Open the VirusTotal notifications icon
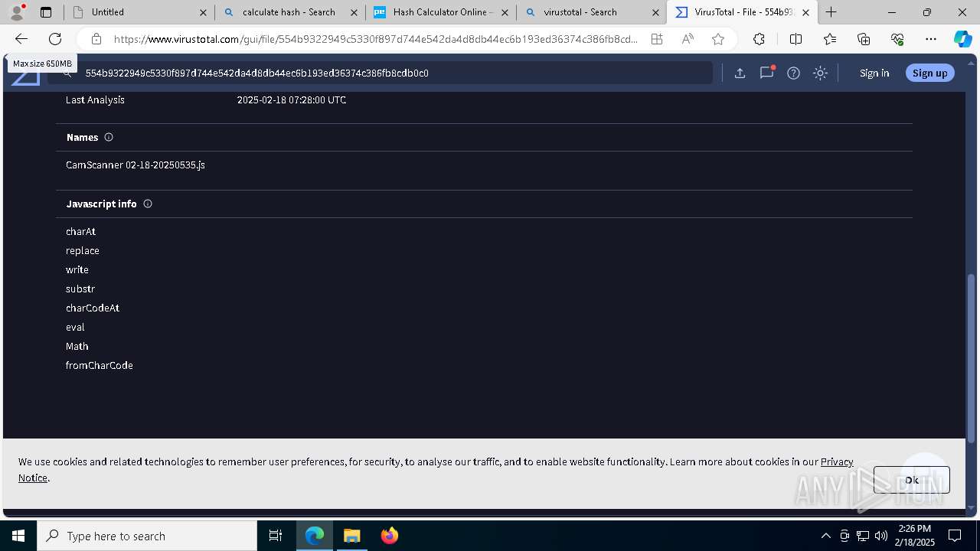This screenshot has height=551, width=980. (x=766, y=73)
